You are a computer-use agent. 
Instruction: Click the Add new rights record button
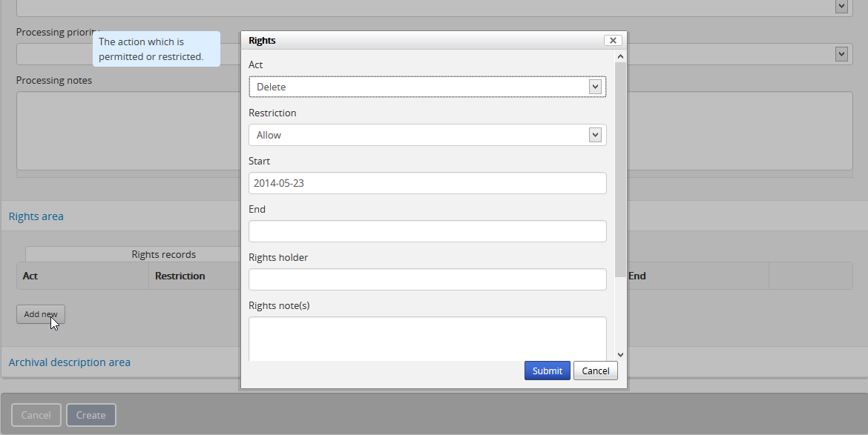tap(41, 314)
